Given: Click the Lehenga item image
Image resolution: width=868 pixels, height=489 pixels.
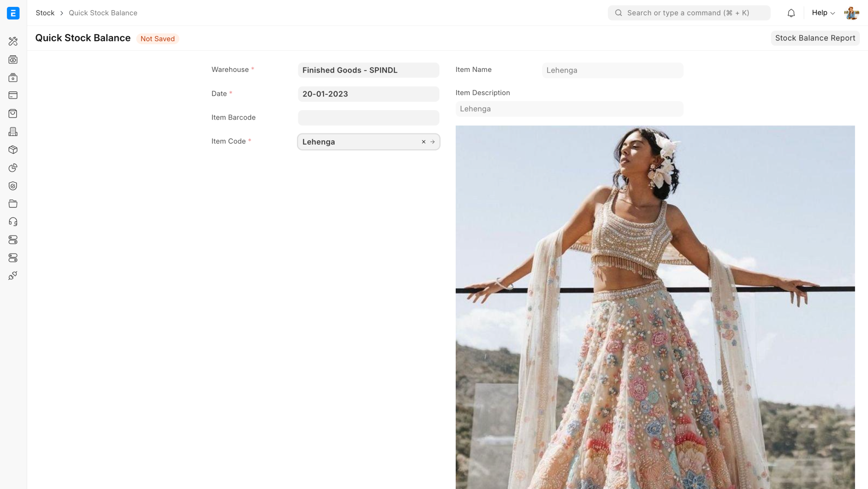Looking at the screenshot, I should point(655,307).
